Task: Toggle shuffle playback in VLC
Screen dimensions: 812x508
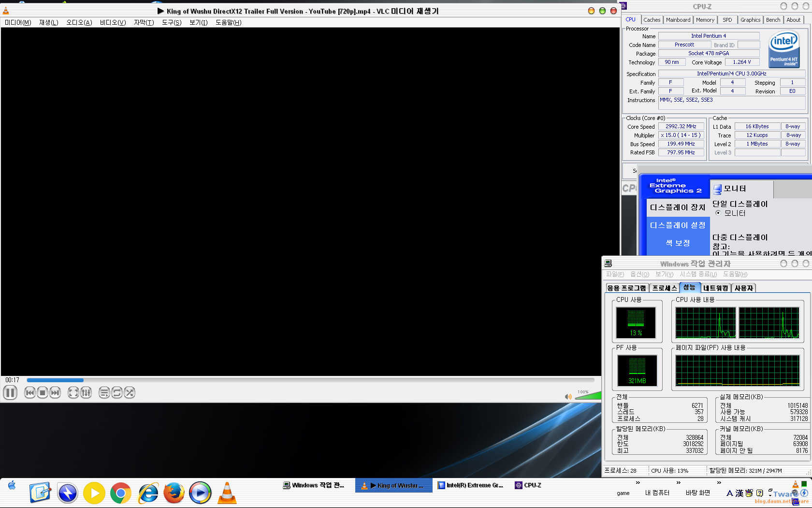Action: point(130,393)
